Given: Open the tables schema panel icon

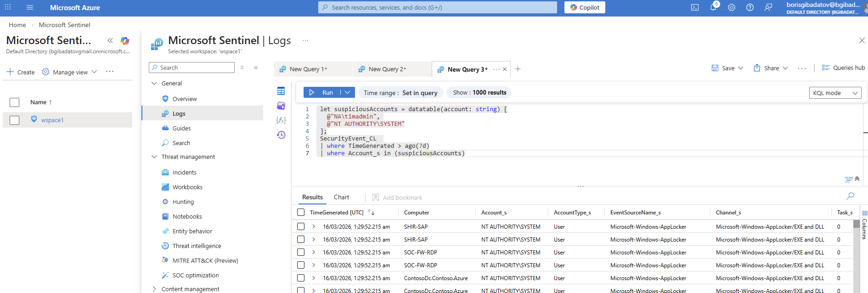Looking at the screenshot, I should [281, 91].
